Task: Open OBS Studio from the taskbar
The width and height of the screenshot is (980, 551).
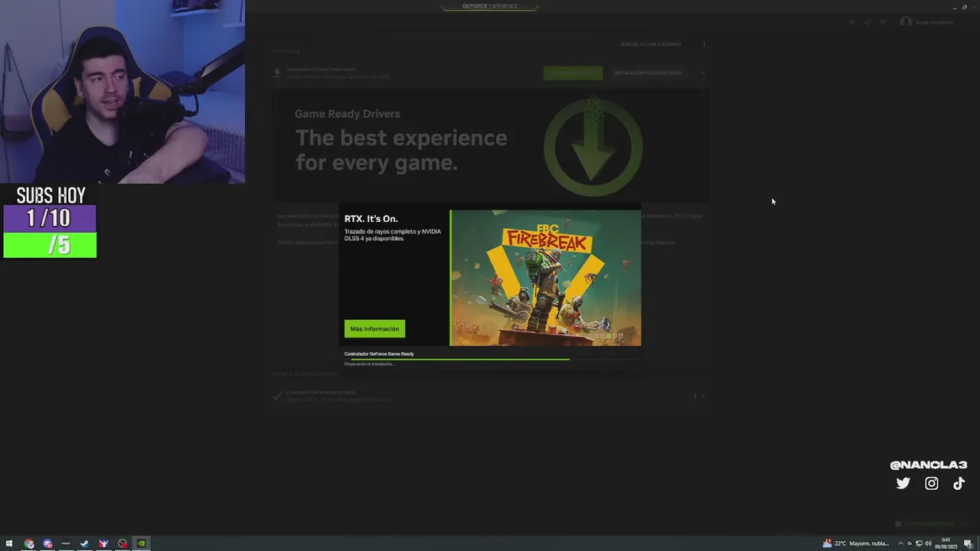Action: point(122,543)
